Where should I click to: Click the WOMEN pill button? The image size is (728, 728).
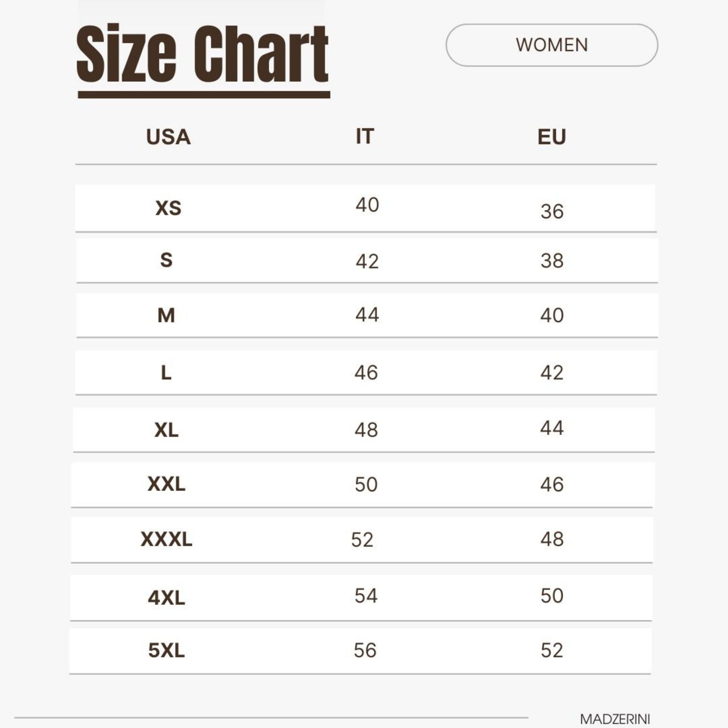point(552,45)
